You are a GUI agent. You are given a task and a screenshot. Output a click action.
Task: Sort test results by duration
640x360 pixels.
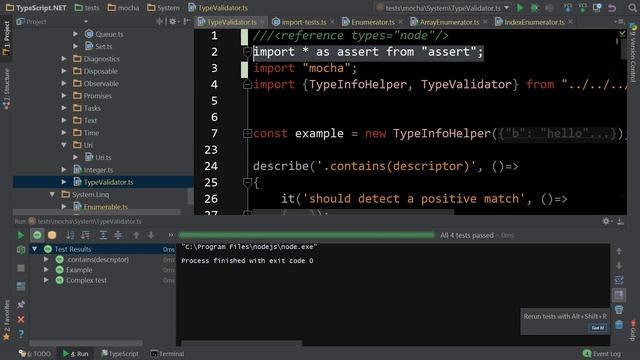tap(85, 235)
